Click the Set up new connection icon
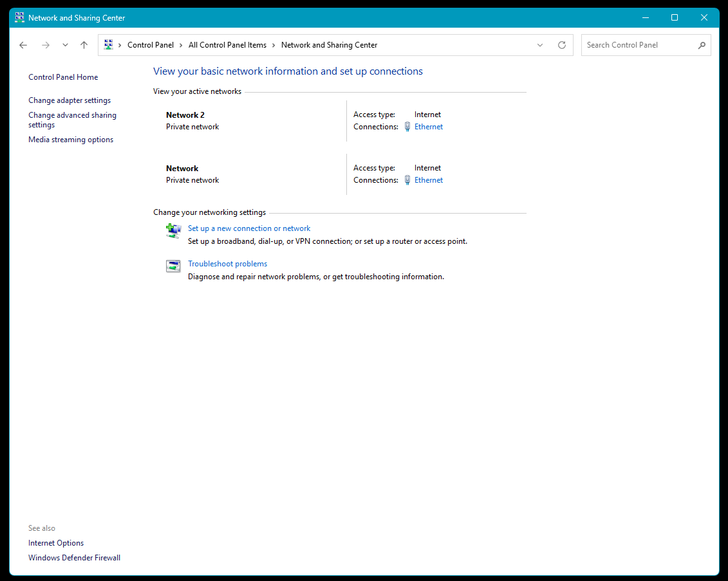 [x=173, y=231]
